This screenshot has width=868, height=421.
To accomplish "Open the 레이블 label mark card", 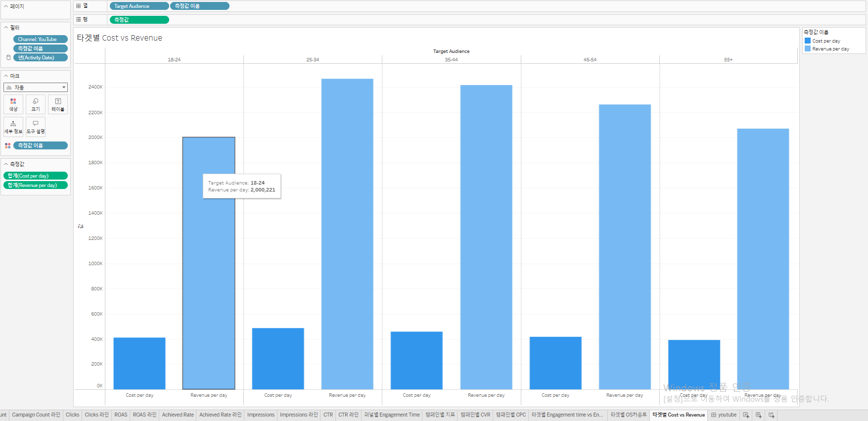I will pos(58,104).
